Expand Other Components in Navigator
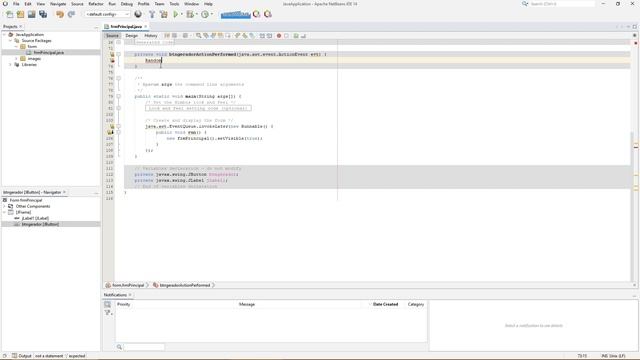This screenshot has height=360, width=640. [4, 207]
